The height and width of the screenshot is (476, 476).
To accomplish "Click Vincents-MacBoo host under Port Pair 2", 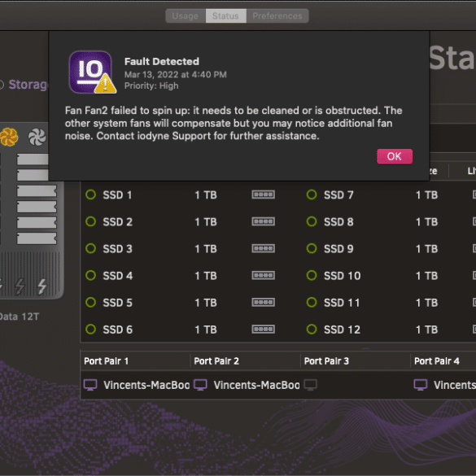I will (257, 385).
